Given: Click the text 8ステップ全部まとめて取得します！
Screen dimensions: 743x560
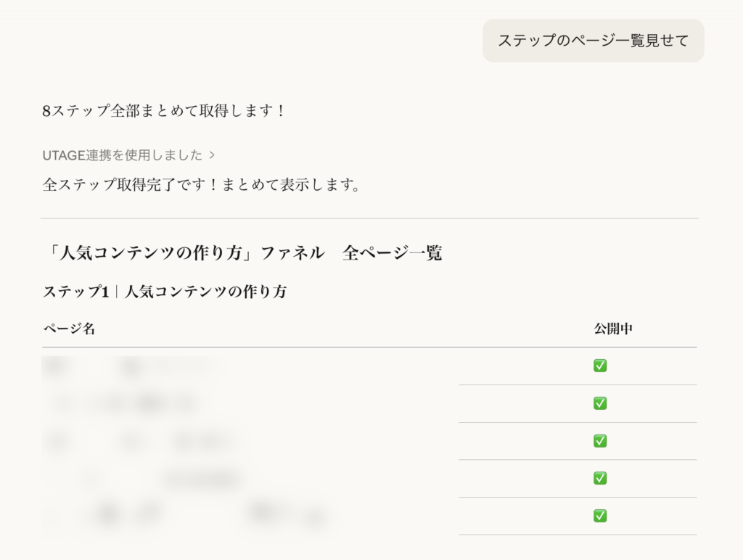Looking at the screenshot, I should [165, 111].
